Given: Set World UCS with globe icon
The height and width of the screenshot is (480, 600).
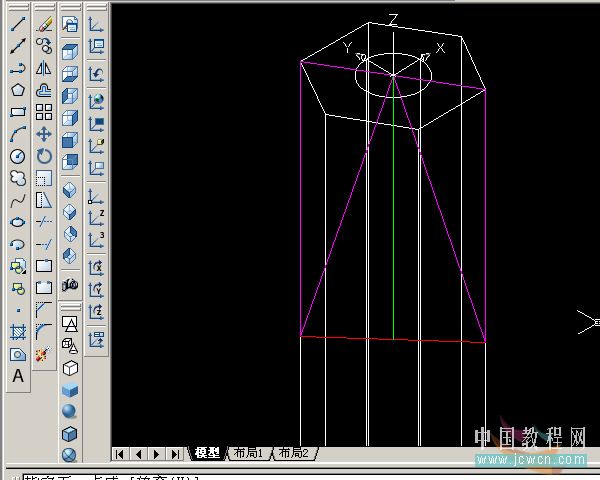Looking at the screenshot, I should pyautogui.click(x=96, y=101).
